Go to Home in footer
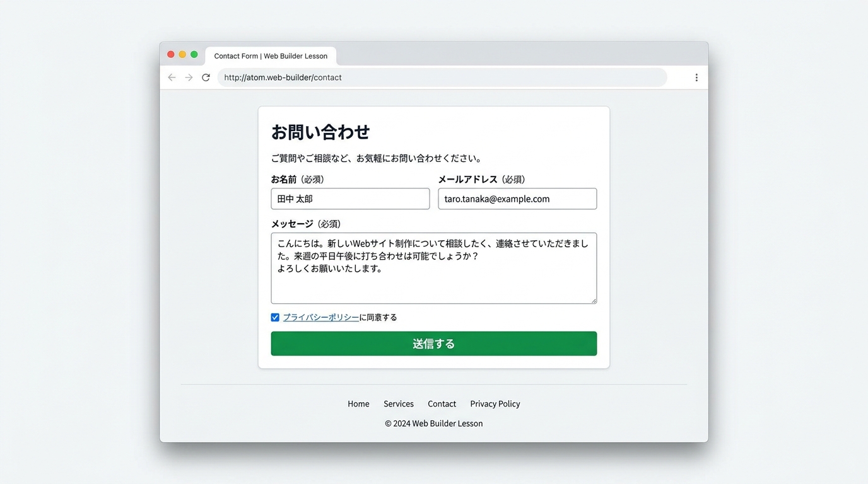 358,404
